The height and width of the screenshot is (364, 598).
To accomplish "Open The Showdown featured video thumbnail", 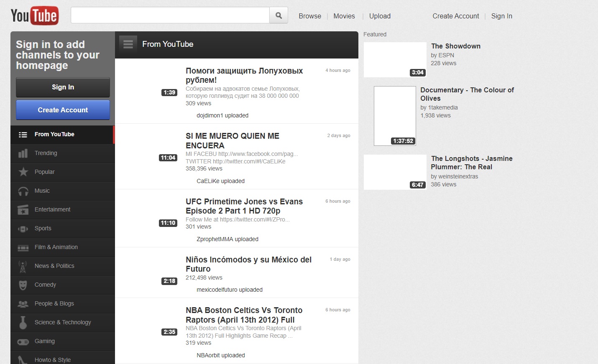I will pyautogui.click(x=395, y=60).
